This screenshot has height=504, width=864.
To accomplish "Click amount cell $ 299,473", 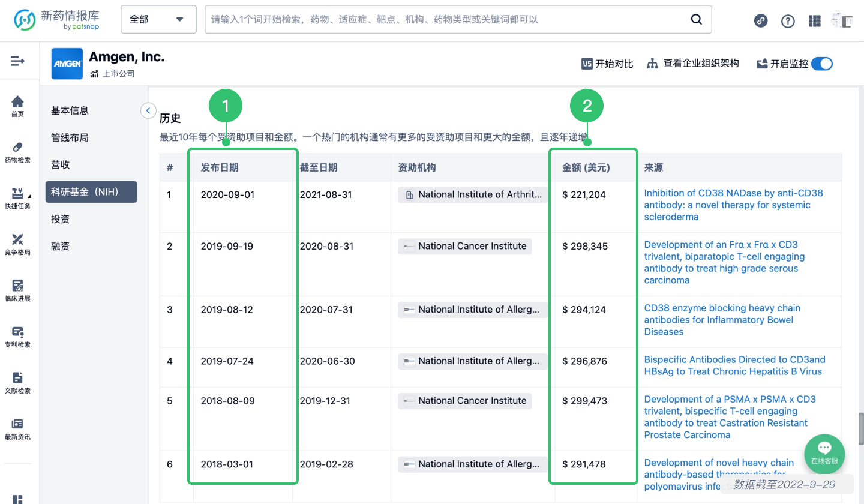I will click(x=585, y=401).
